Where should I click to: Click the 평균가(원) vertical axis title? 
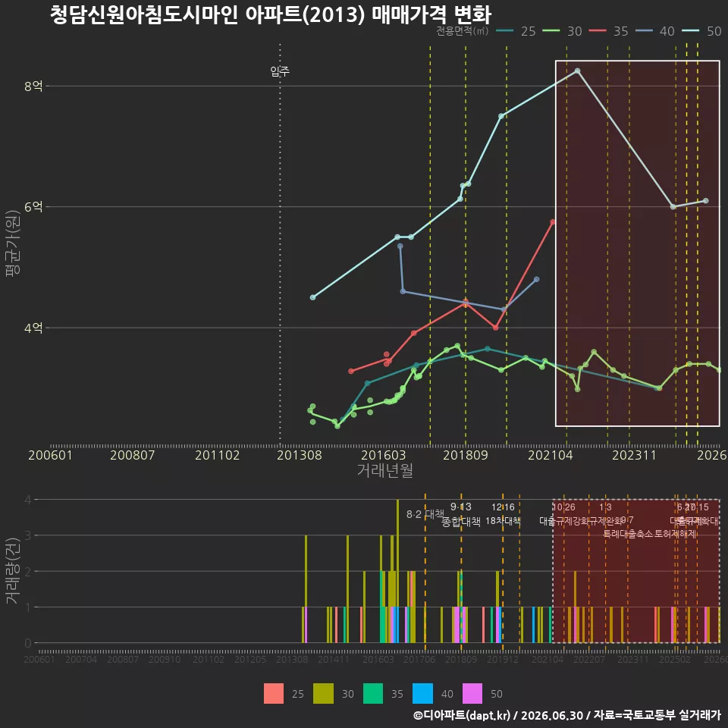13,243
